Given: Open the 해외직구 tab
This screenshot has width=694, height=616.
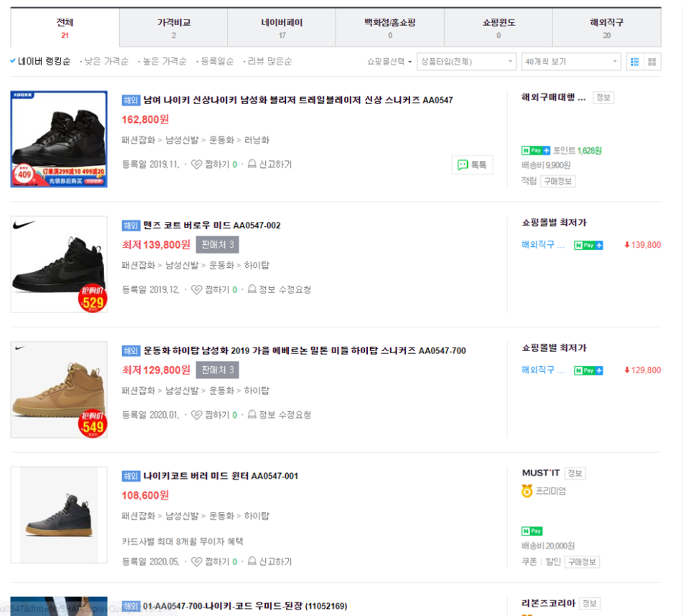Looking at the screenshot, I should (607, 27).
